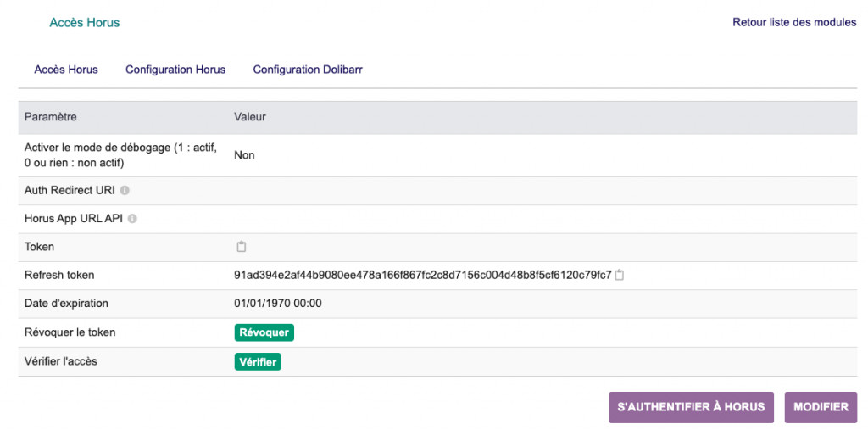
Task: Switch to the Configuration Horus tab
Action: coord(175,70)
